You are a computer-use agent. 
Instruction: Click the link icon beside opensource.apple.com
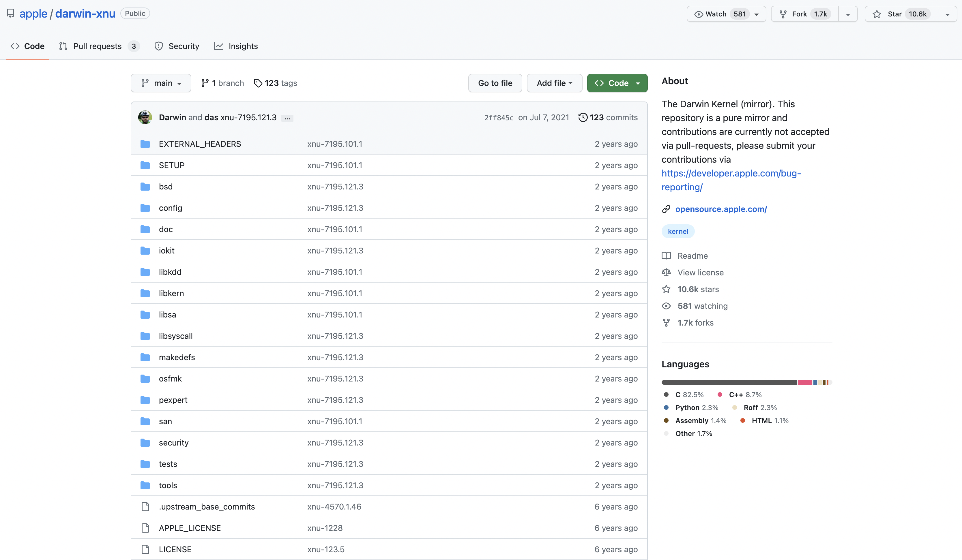coord(666,209)
